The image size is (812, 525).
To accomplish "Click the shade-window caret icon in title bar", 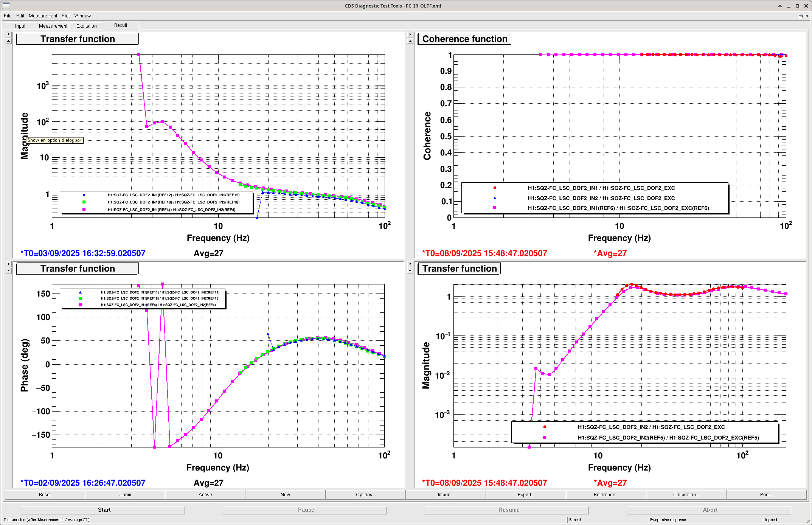I will (x=780, y=6).
